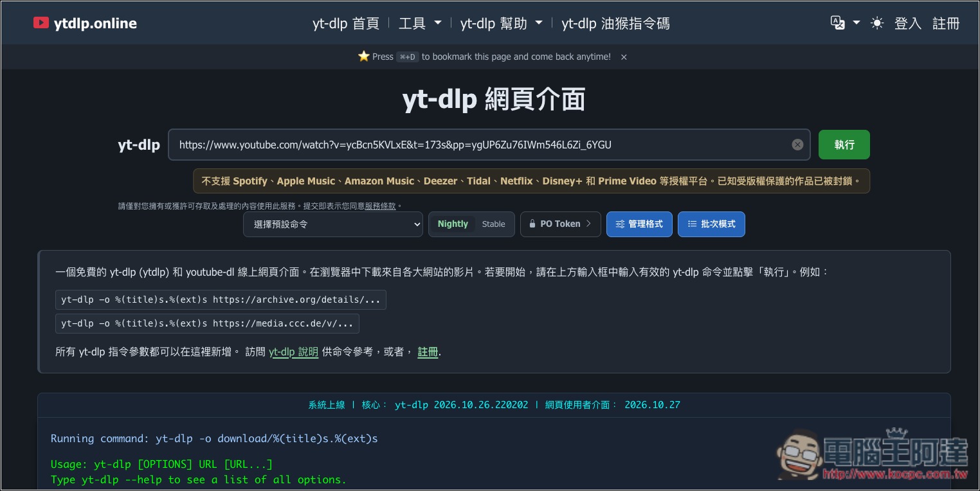Dismiss the bookmark banner with the X
980x491 pixels.
pos(624,57)
